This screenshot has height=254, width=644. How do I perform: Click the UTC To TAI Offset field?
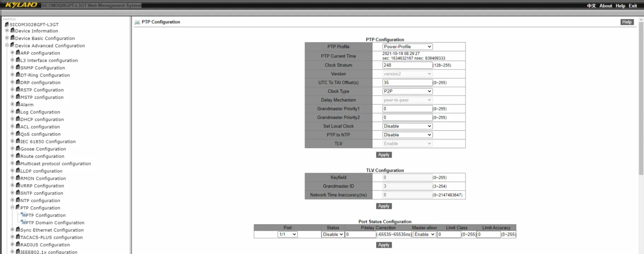point(407,82)
